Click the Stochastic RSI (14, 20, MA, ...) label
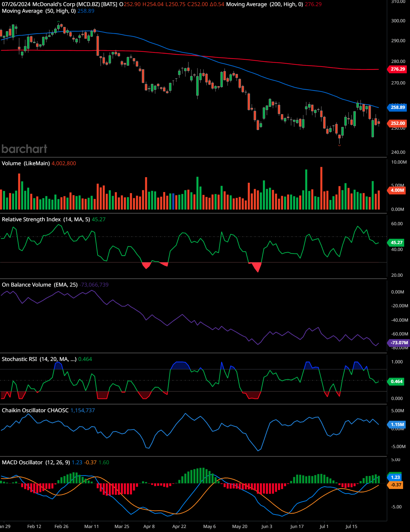410x532 pixels. click(x=39, y=359)
